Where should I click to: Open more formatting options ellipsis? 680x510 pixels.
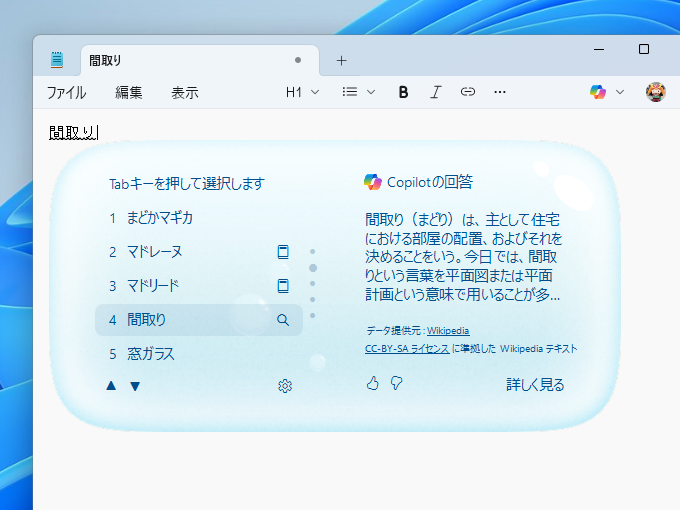(500, 92)
